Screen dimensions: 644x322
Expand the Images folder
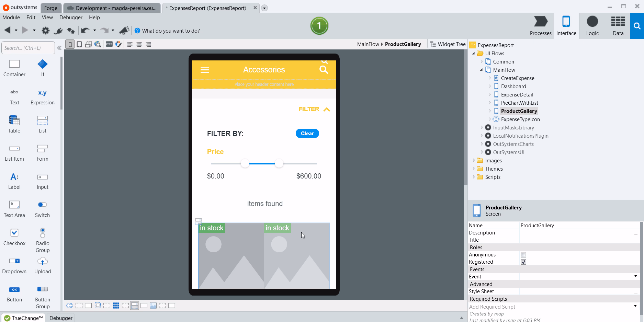point(474,160)
